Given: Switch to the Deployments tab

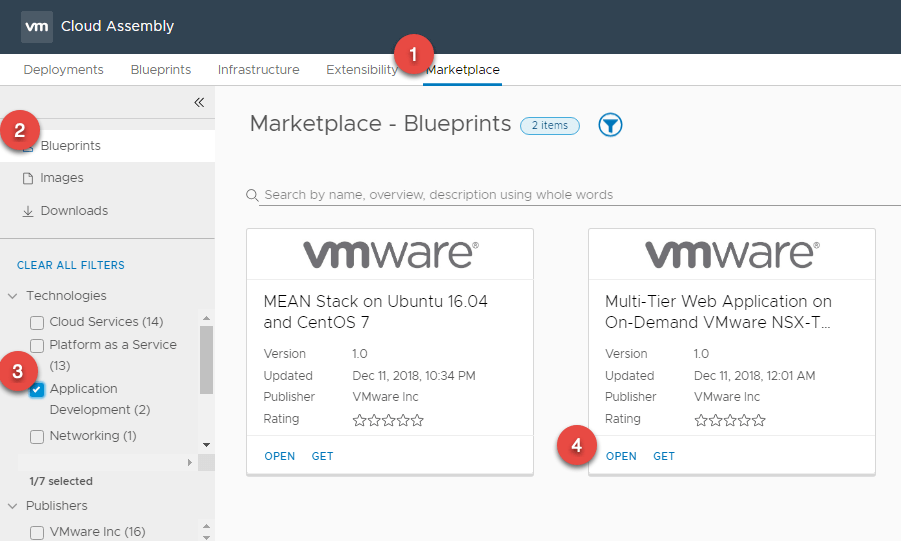Looking at the screenshot, I should click(63, 70).
